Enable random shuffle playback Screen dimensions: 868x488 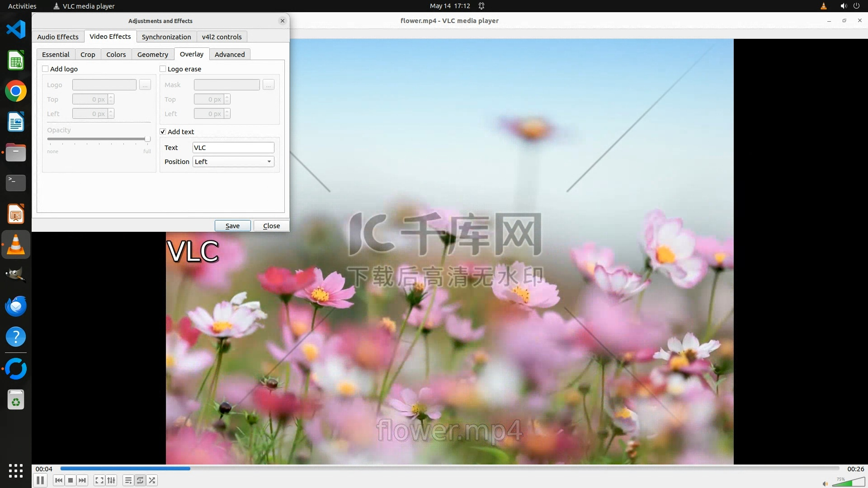(x=152, y=480)
